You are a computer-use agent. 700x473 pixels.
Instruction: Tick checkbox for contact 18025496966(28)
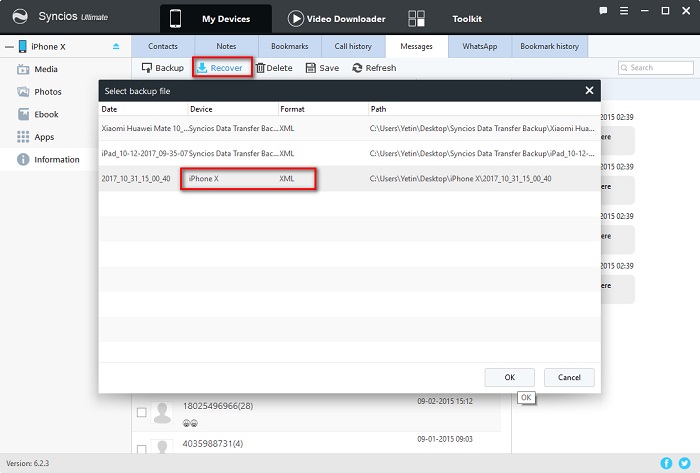click(142, 412)
